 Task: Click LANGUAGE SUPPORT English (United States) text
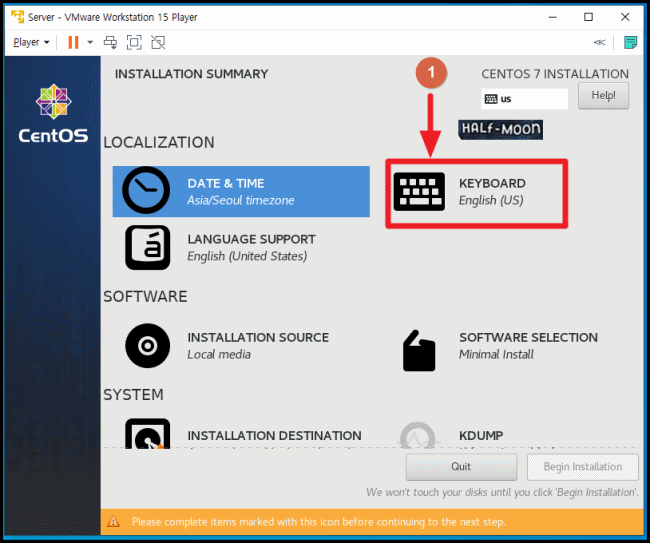(x=251, y=247)
